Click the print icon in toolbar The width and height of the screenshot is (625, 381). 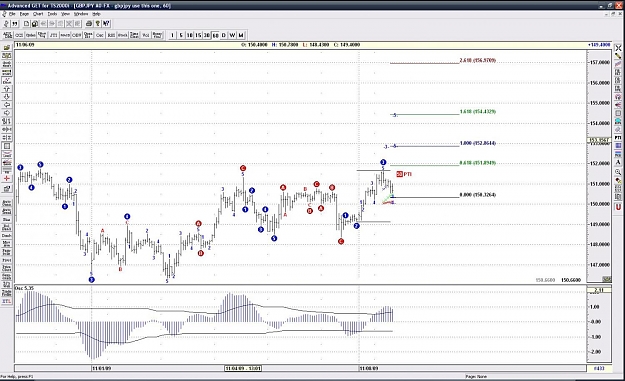[x=89, y=24]
